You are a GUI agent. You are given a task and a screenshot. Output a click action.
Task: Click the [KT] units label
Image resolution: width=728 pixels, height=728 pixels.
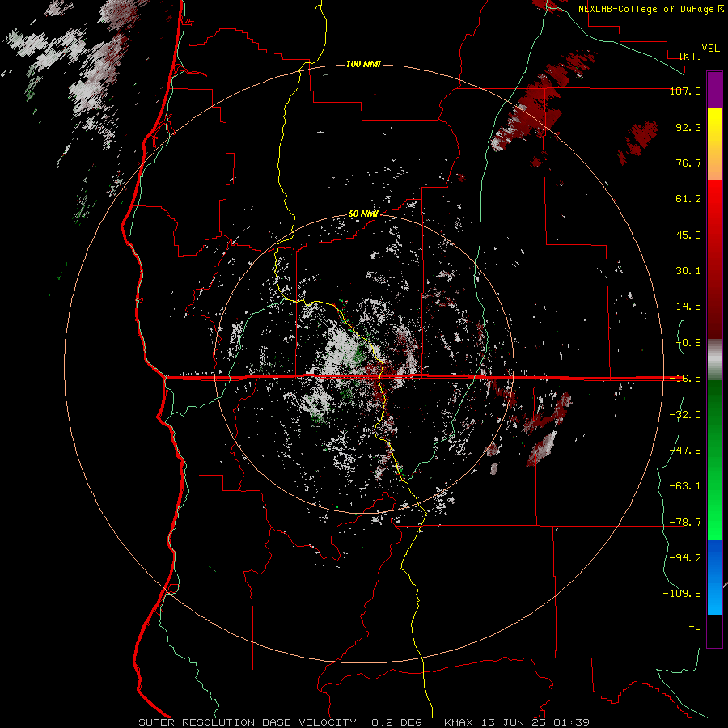pyautogui.click(x=690, y=56)
